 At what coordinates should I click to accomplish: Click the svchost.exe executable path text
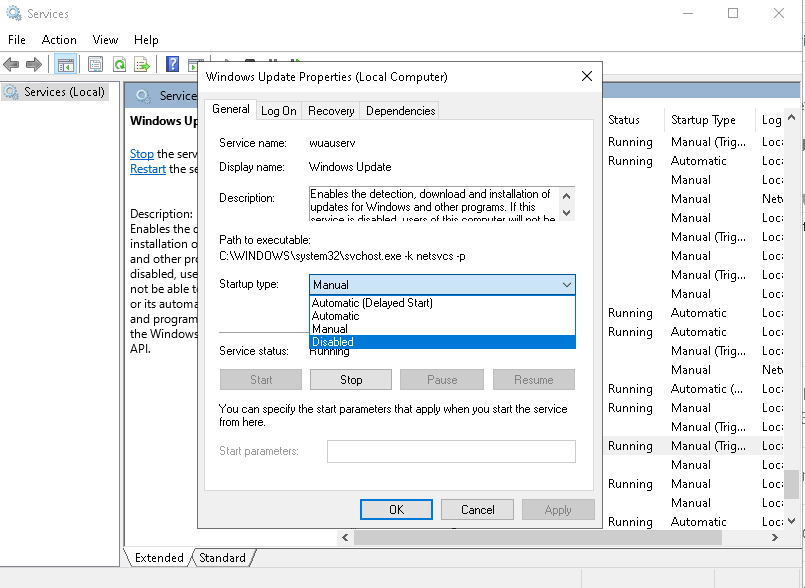tap(342, 256)
